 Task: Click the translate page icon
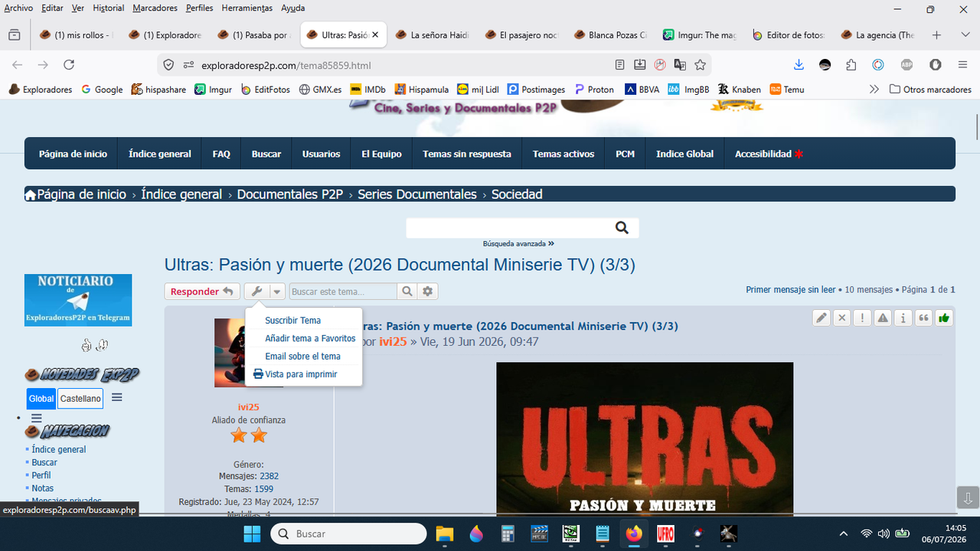pyautogui.click(x=680, y=65)
